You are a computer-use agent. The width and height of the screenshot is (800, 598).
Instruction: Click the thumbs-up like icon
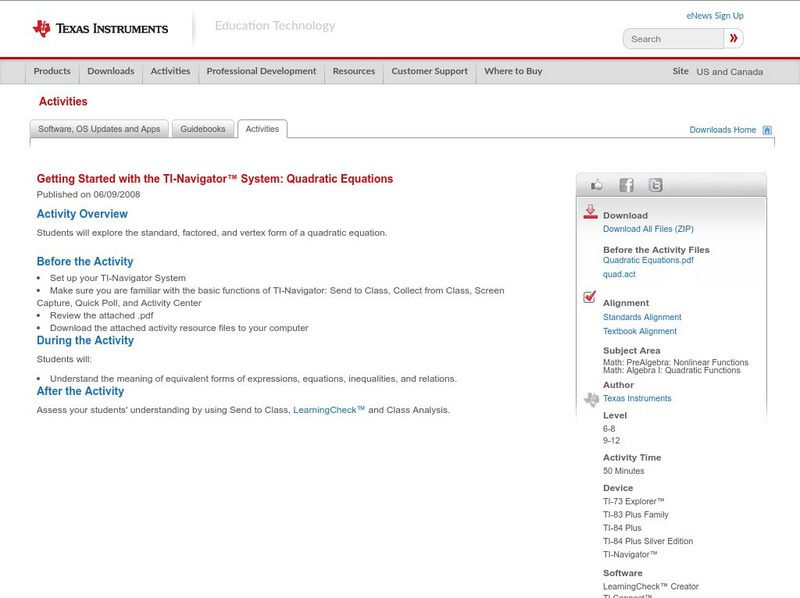point(596,185)
